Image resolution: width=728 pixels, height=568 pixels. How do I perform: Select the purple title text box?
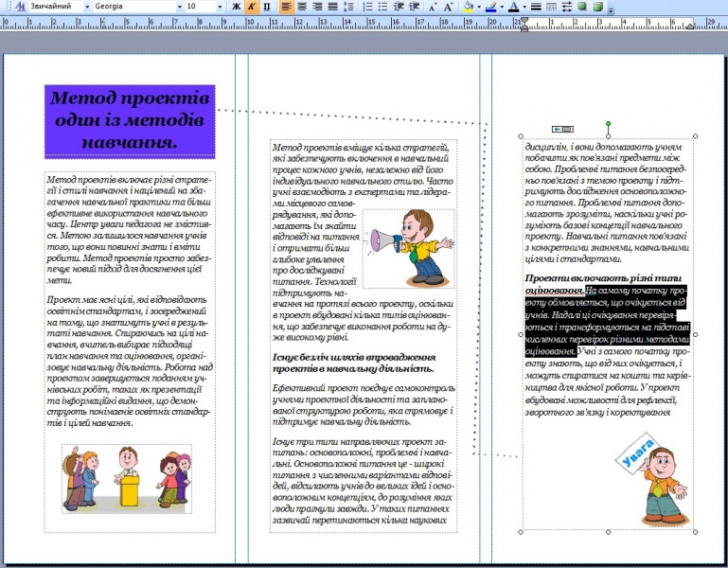(x=130, y=121)
